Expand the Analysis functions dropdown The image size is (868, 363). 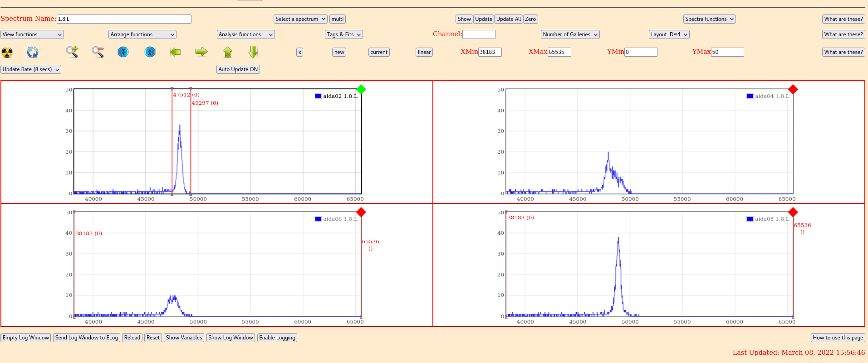point(245,34)
